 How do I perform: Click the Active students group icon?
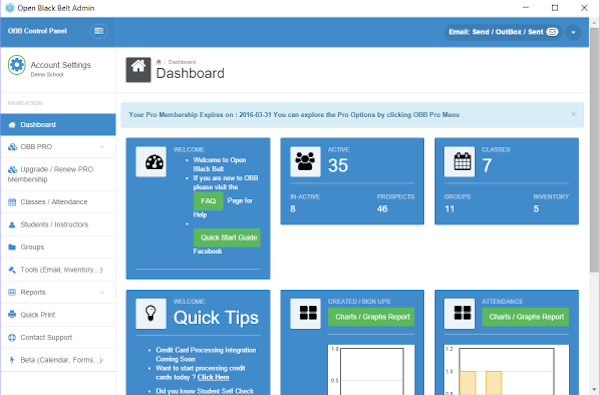click(x=305, y=162)
